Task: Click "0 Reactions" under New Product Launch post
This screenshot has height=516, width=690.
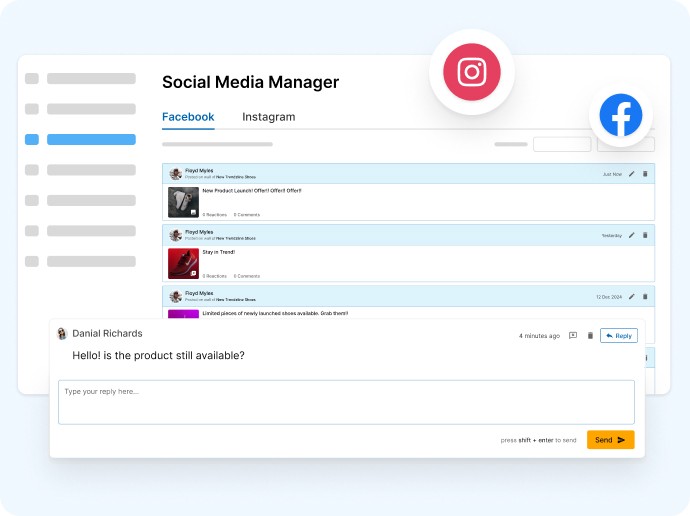Action: point(215,215)
